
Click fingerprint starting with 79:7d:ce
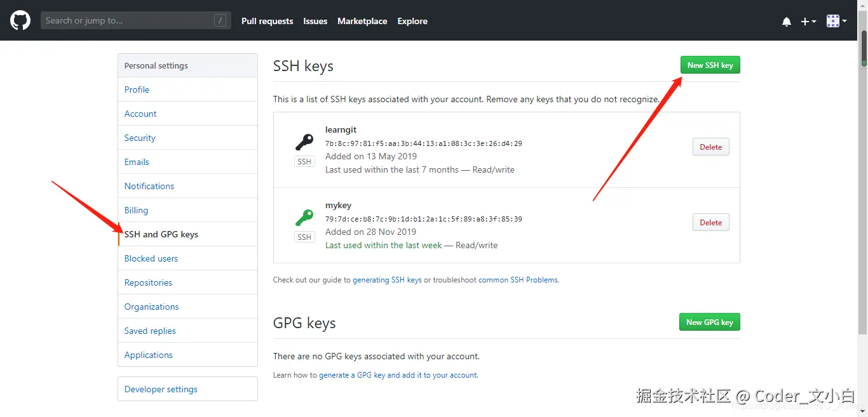click(x=424, y=219)
